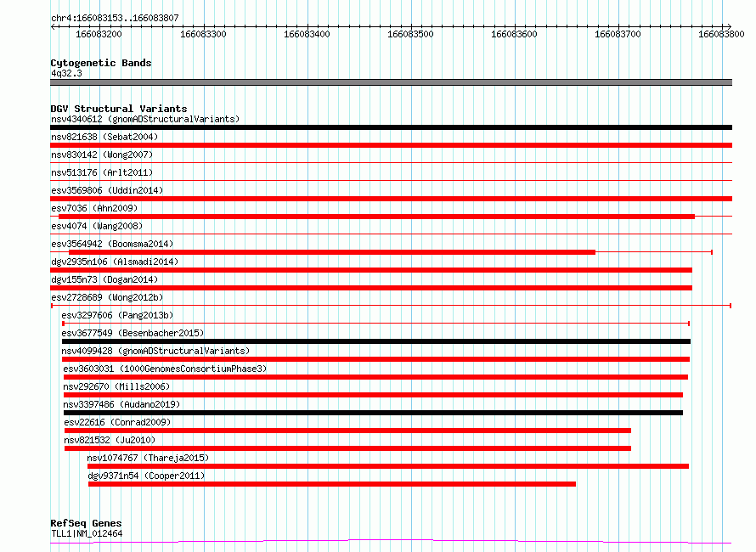This screenshot has height=552, width=756.
Task: Click ruler position 166083800
Action: pos(721,34)
